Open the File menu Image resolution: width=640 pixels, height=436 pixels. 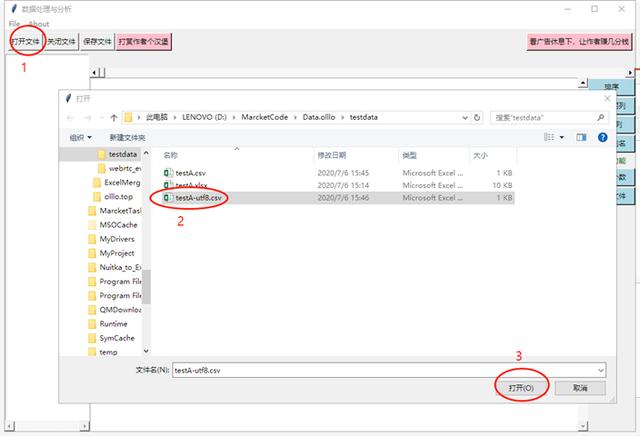click(14, 24)
